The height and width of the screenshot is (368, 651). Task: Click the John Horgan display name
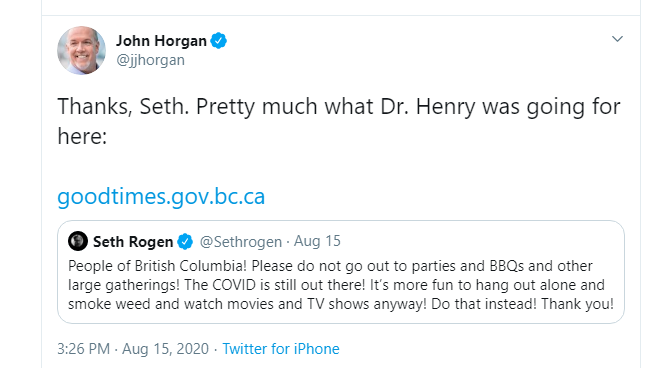[161, 41]
